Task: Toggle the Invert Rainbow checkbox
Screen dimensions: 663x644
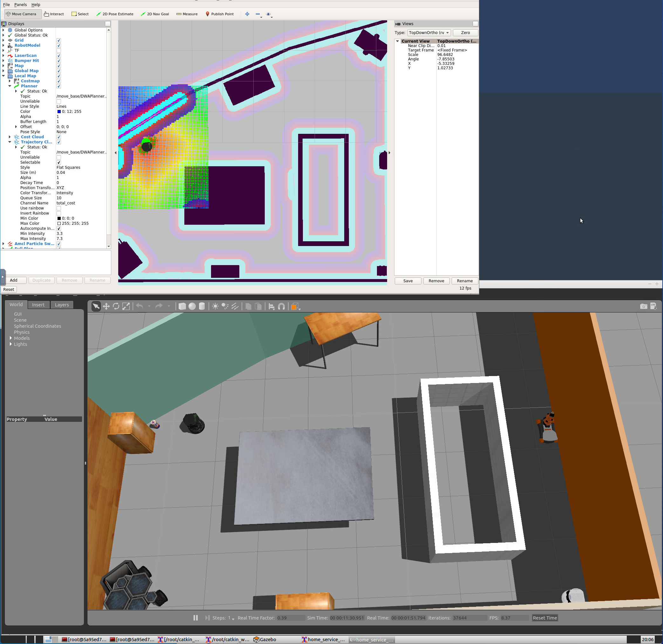Action: point(58,213)
